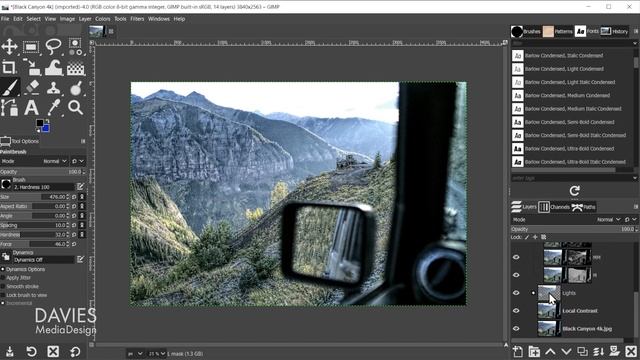
Task: Toggle visibility of the layer above Lights
Action: [516, 275]
